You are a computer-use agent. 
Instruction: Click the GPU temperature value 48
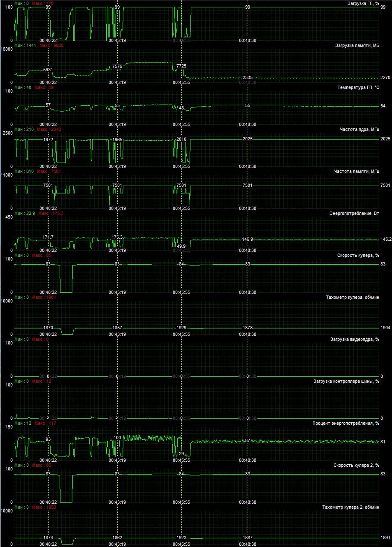point(181,108)
